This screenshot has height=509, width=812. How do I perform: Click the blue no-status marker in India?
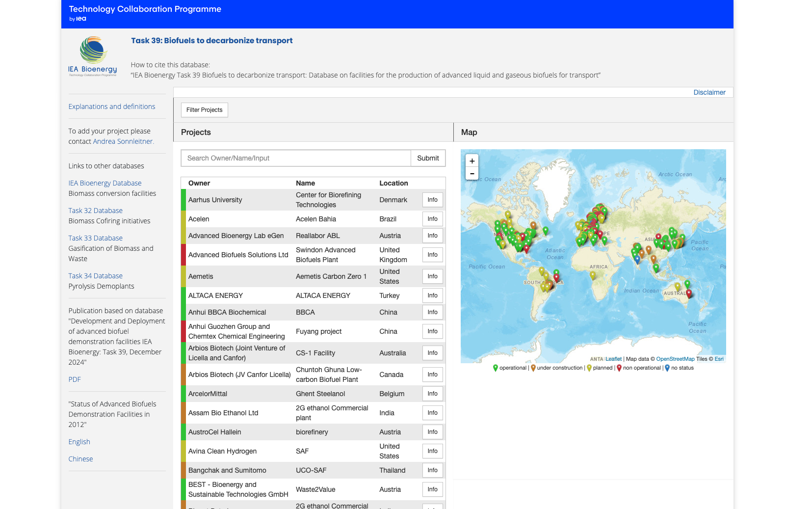click(637, 259)
